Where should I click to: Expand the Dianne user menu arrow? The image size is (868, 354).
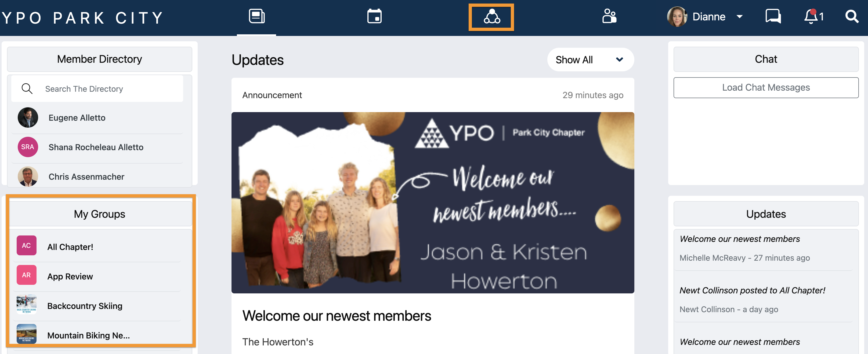pyautogui.click(x=739, y=16)
